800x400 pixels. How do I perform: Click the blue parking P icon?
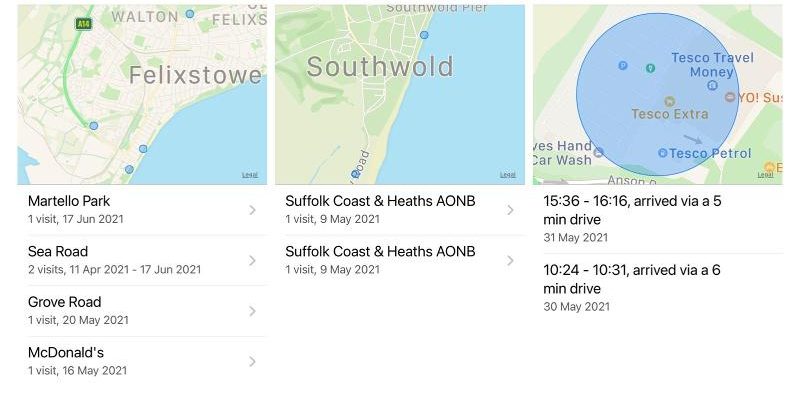pyautogui.click(x=623, y=66)
